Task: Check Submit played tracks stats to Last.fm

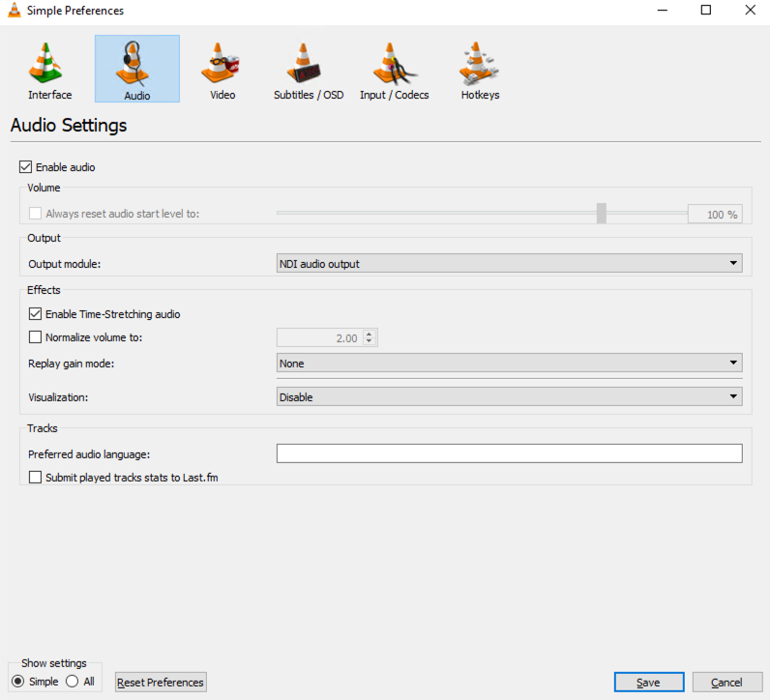Action: click(x=35, y=478)
